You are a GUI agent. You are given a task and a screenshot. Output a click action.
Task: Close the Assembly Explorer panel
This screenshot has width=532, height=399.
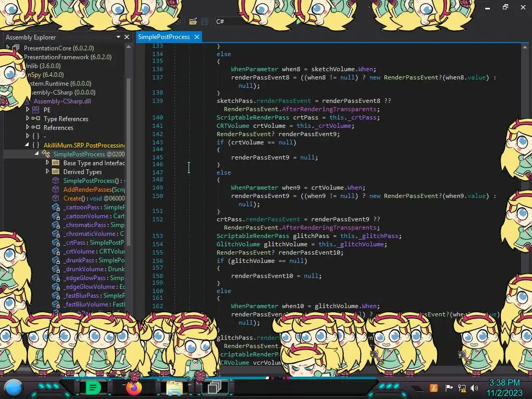point(127,37)
